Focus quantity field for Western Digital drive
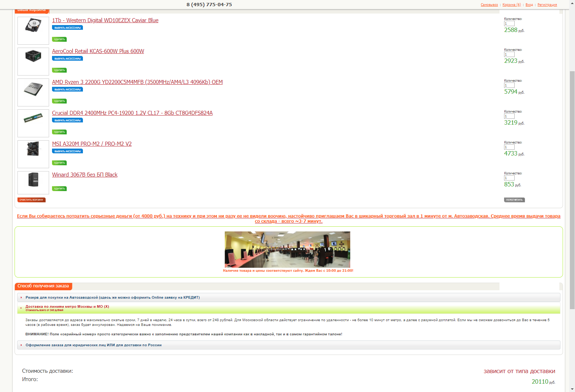This screenshot has height=392, width=575. point(509,24)
